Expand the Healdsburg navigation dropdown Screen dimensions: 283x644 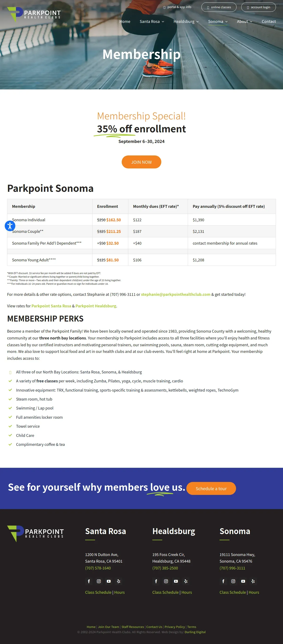(x=186, y=21)
